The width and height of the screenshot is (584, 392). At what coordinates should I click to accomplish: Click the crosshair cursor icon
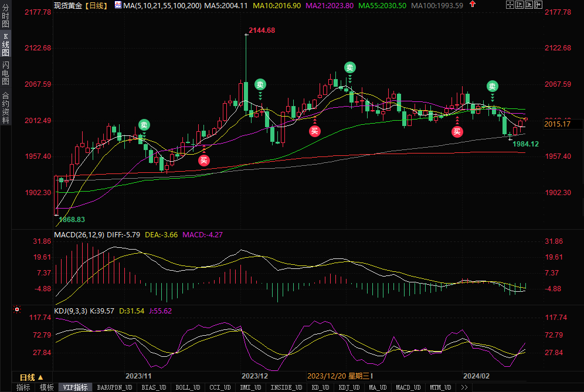510,5
